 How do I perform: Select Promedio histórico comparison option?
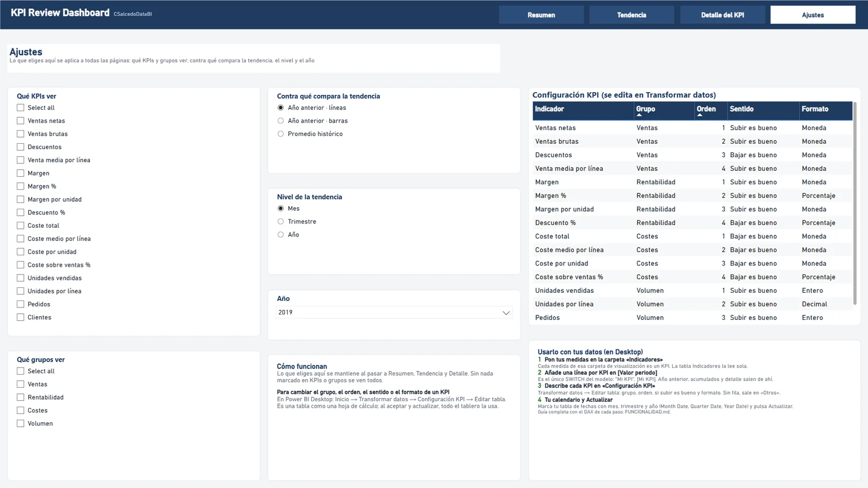280,134
